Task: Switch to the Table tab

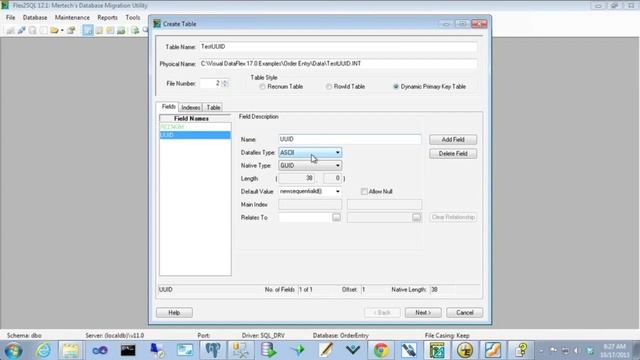Action: [213, 107]
